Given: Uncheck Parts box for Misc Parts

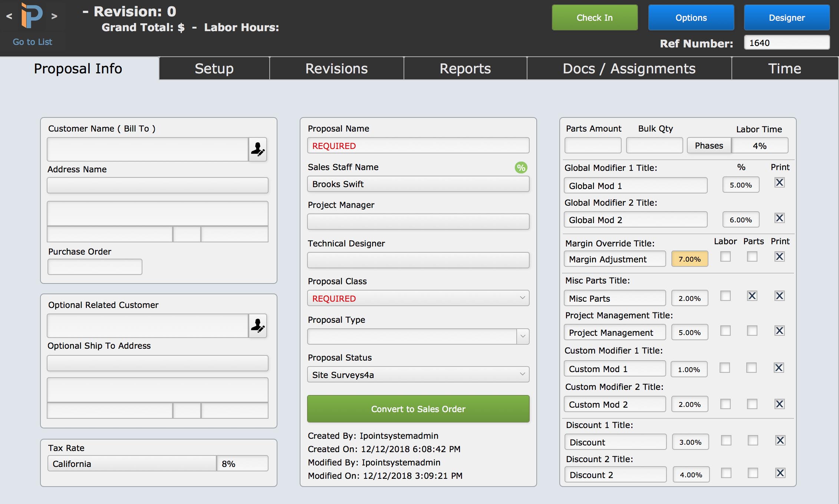Looking at the screenshot, I should (x=752, y=296).
